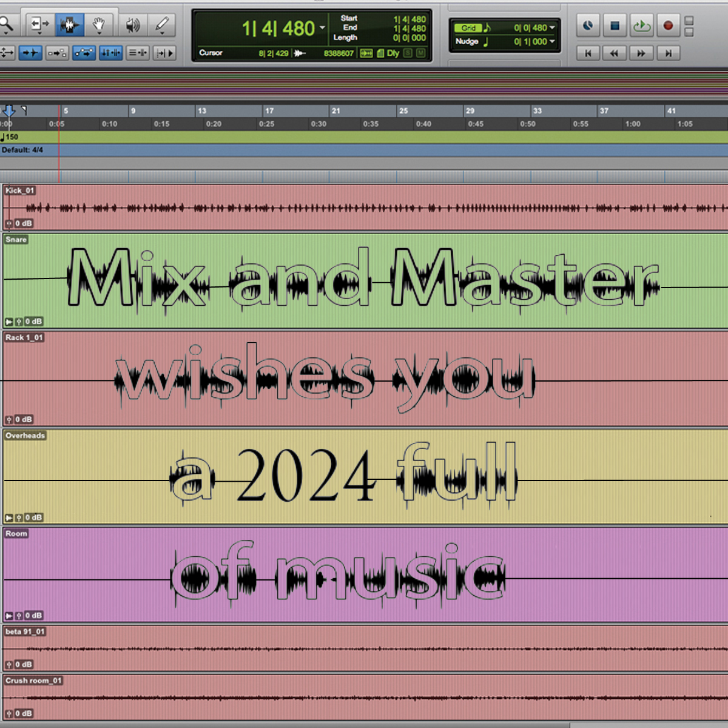Select the Scrubber speaker tool
This screenshot has width=728, height=728.
click(132, 25)
